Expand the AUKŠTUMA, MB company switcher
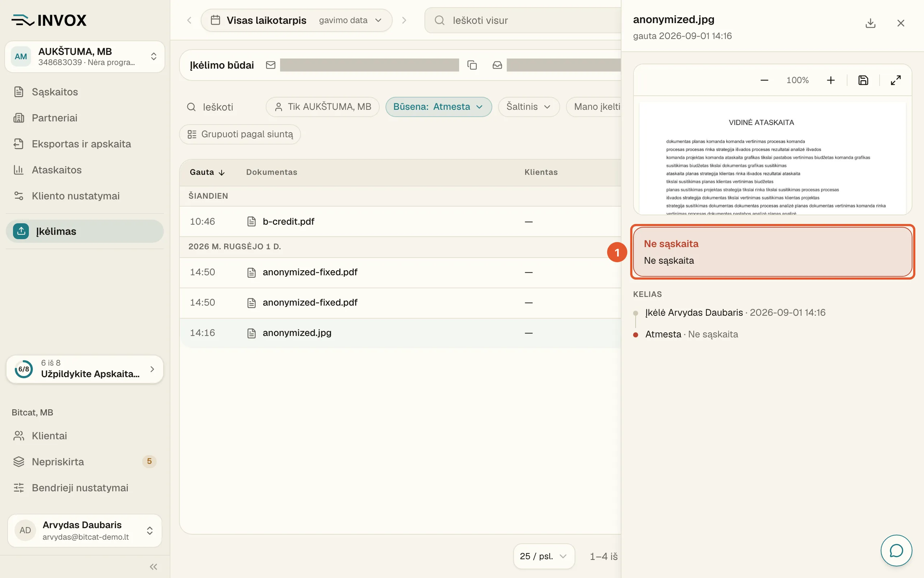This screenshot has height=578, width=924. pos(85,57)
